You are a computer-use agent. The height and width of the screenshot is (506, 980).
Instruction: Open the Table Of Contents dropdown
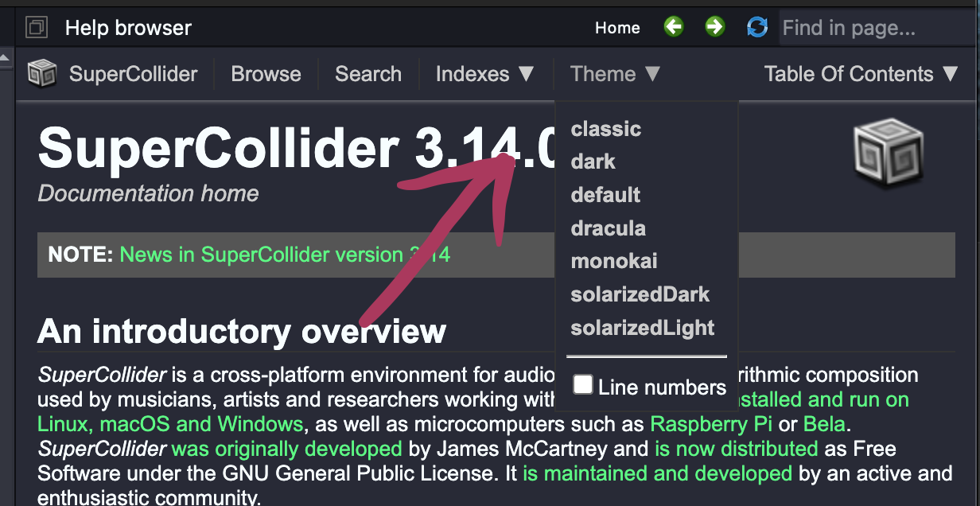(861, 74)
